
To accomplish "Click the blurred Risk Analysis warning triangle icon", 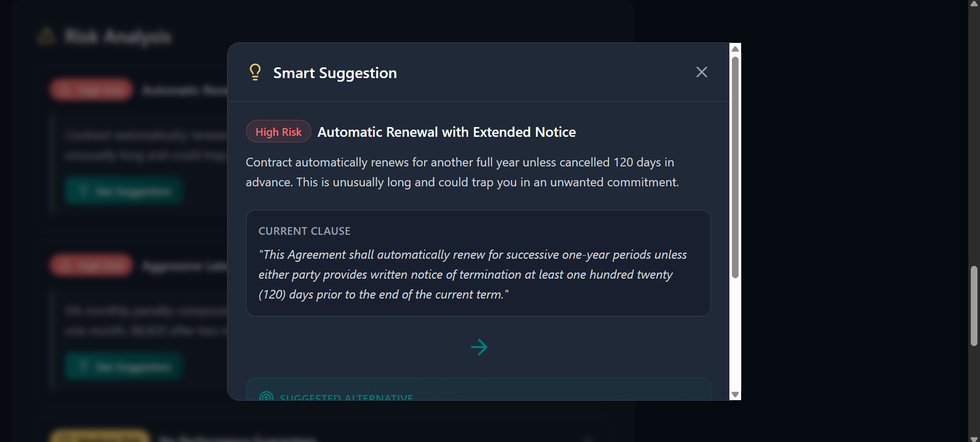I will tap(46, 36).
